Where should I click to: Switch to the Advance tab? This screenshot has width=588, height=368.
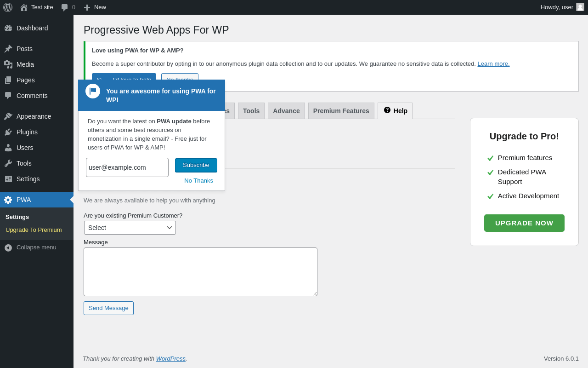(x=286, y=111)
